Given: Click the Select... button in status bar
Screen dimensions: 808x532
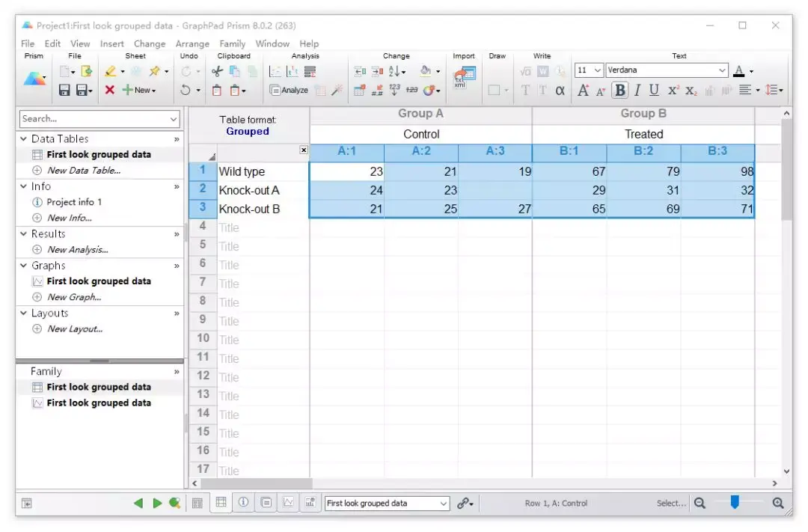Looking at the screenshot, I should click(x=671, y=503).
